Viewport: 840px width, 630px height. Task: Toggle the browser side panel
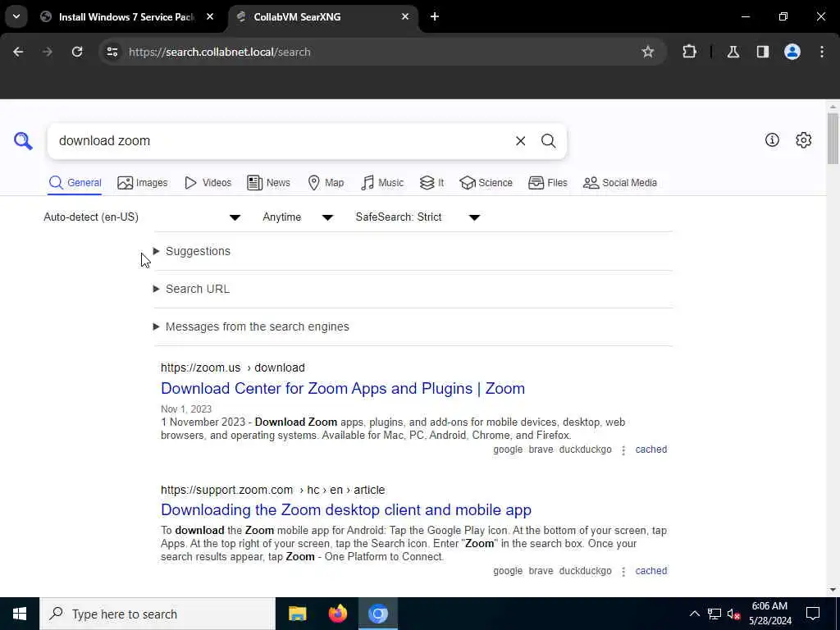click(x=763, y=52)
